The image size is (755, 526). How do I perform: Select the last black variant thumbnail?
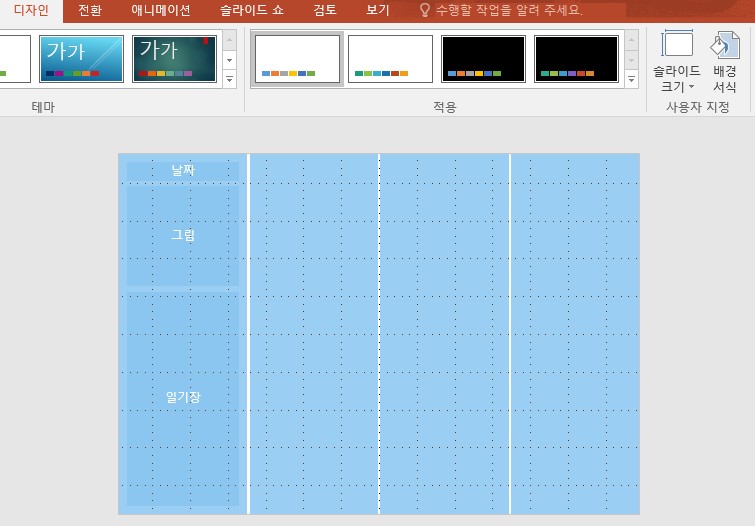click(576, 59)
